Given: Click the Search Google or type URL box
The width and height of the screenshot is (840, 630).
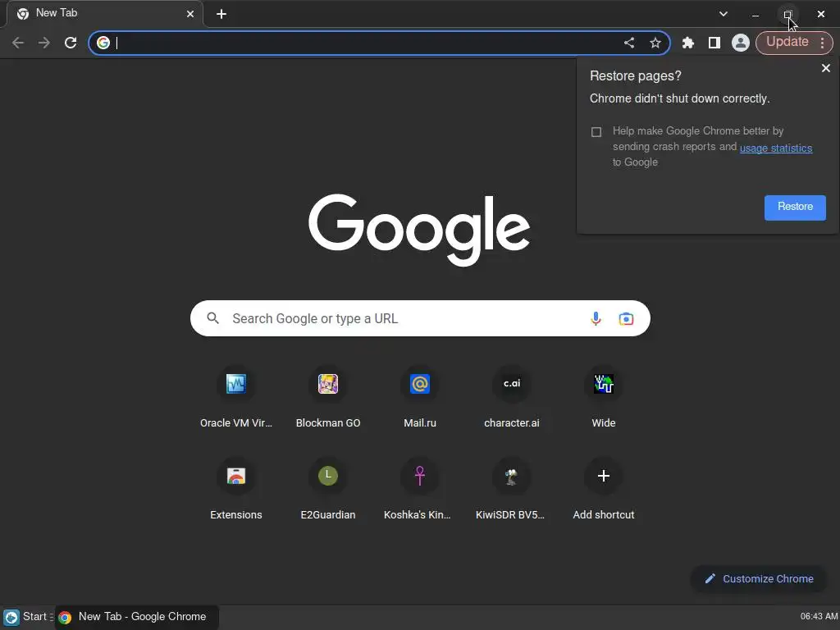Looking at the screenshot, I should pyautogui.click(x=420, y=319).
